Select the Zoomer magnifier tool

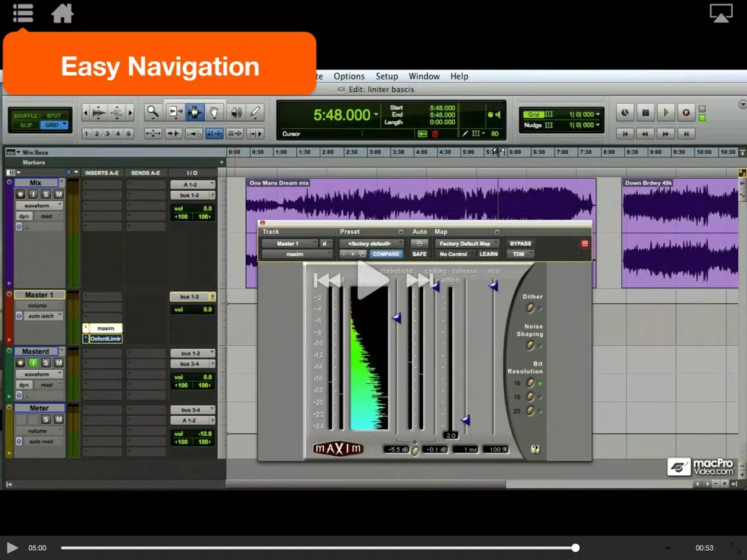(x=153, y=112)
